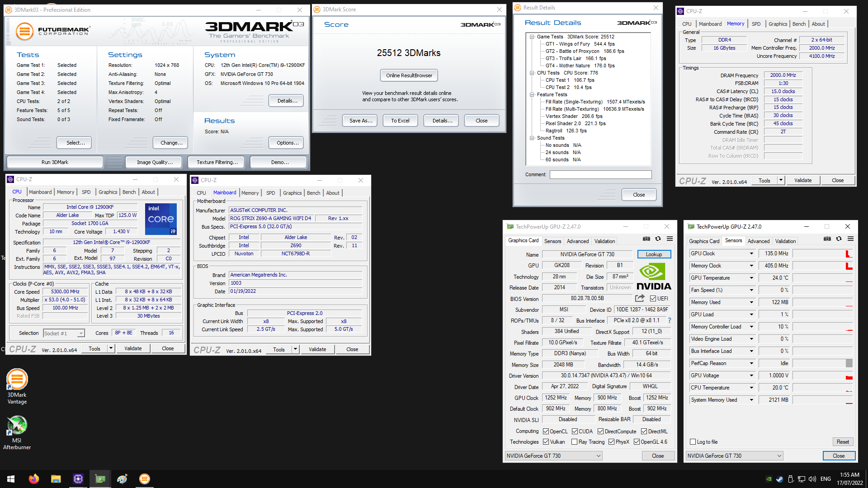Open hamburger menu in GPU-Z Sensors window
Viewport: 868px width, 488px height.
coord(851,239)
